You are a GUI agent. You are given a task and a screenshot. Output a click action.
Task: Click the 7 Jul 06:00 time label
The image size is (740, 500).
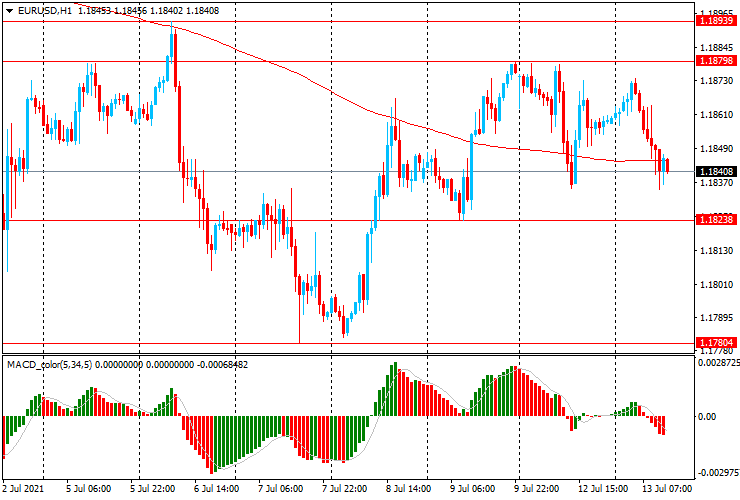(280, 488)
